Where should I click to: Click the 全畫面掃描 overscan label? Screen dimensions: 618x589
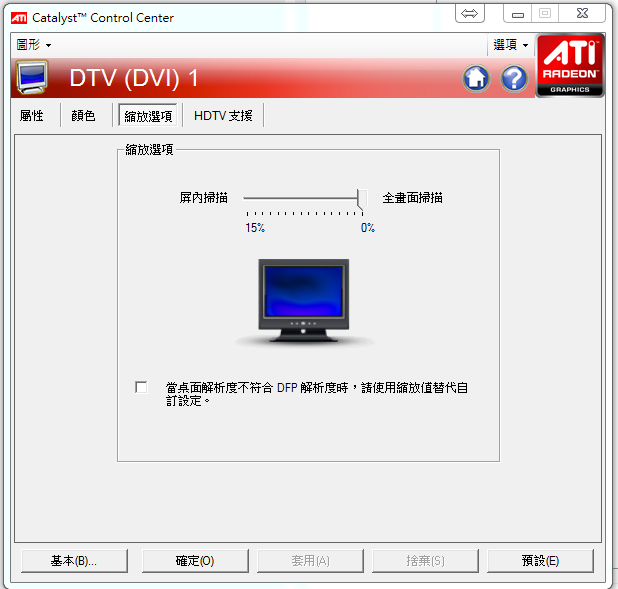412,198
